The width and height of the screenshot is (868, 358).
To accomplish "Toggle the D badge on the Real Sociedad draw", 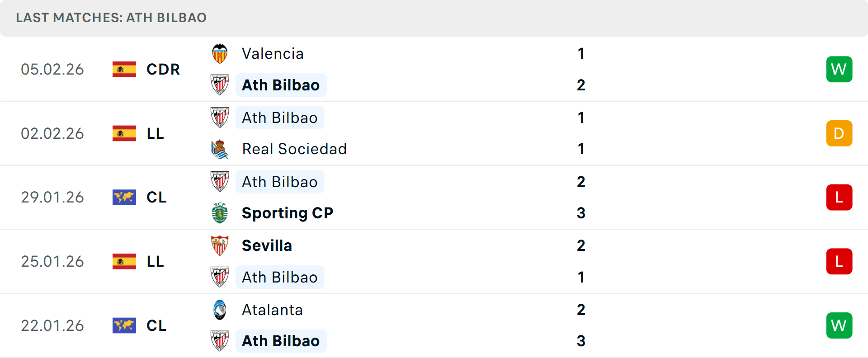I will tap(839, 133).
